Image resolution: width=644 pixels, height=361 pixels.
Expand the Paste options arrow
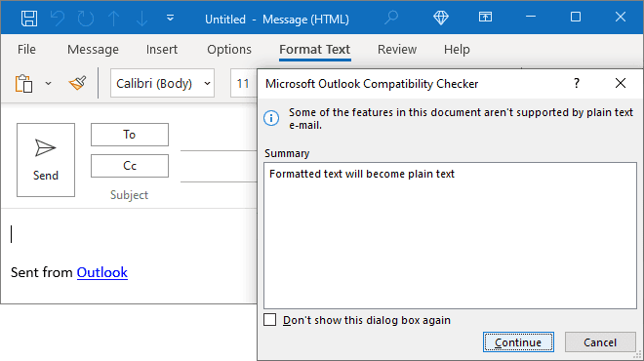[x=48, y=84]
